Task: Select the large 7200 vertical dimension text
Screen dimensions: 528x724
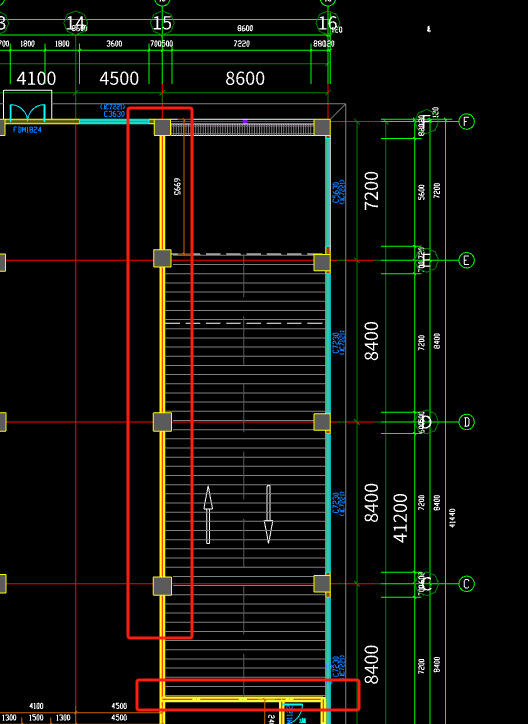Action: (x=372, y=190)
